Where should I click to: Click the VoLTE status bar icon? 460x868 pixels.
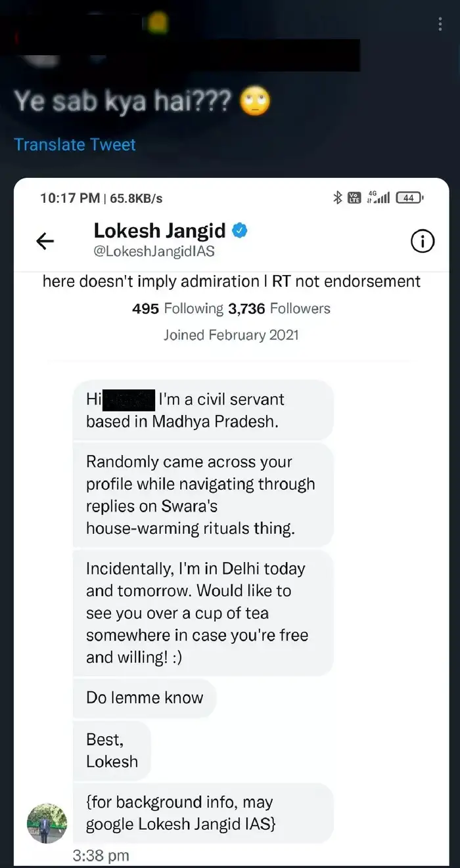(x=354, y=197)
